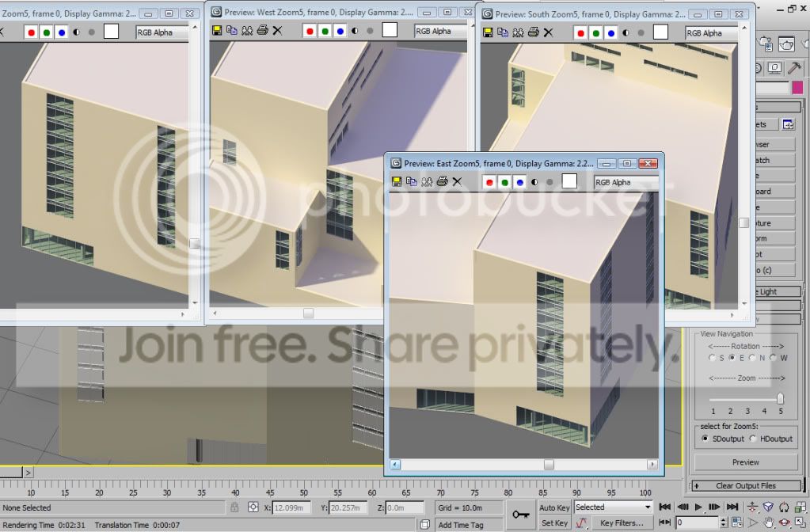Click the figures icon in South Zoom5 toolbar

pyautogui.click(x=518, y=32)
